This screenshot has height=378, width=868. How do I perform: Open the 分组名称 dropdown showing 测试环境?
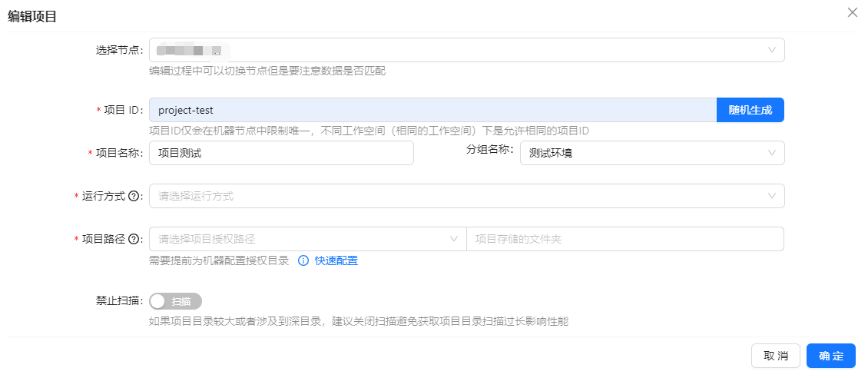[645, 153]
